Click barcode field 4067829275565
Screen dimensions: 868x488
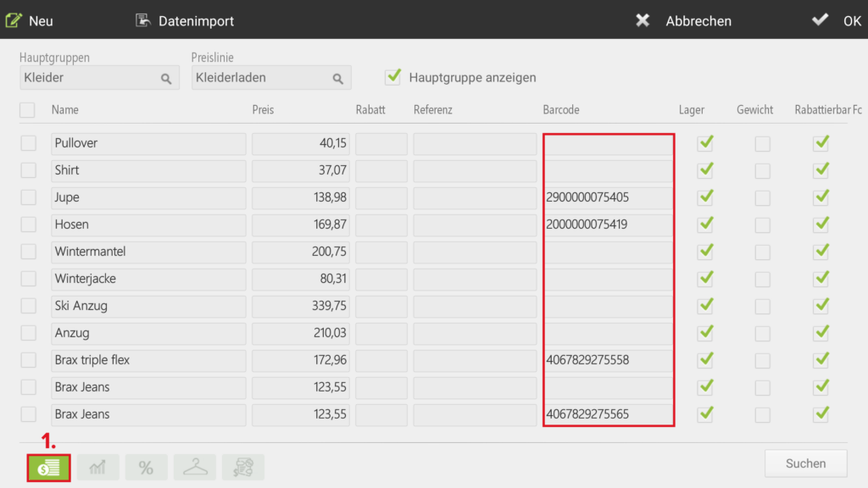609,414
